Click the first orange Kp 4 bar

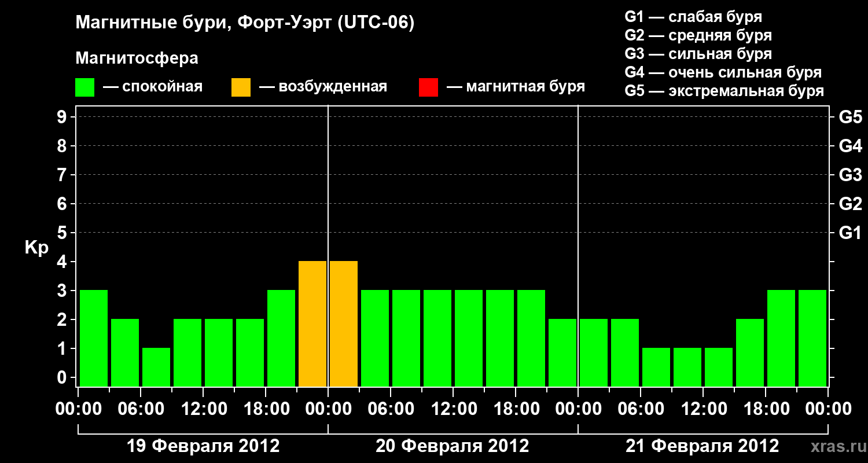click(x=312, y=324)
